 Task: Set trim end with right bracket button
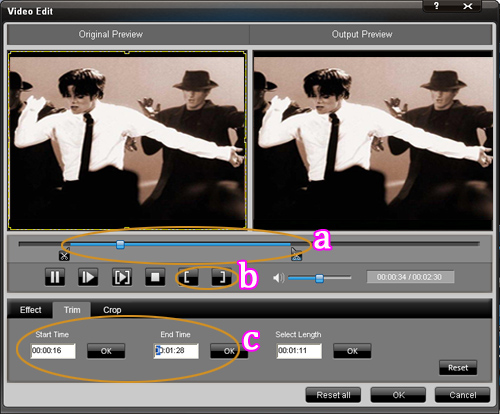222,277
